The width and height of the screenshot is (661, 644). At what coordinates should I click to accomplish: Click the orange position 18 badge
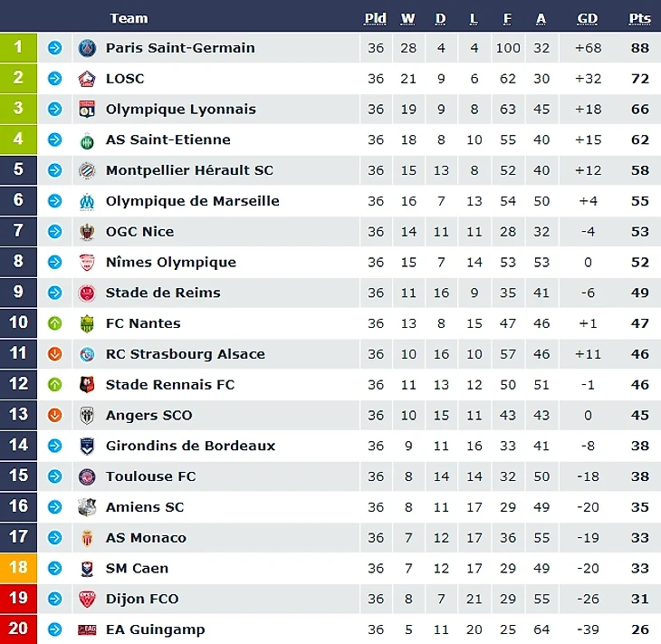coord(18,568)
